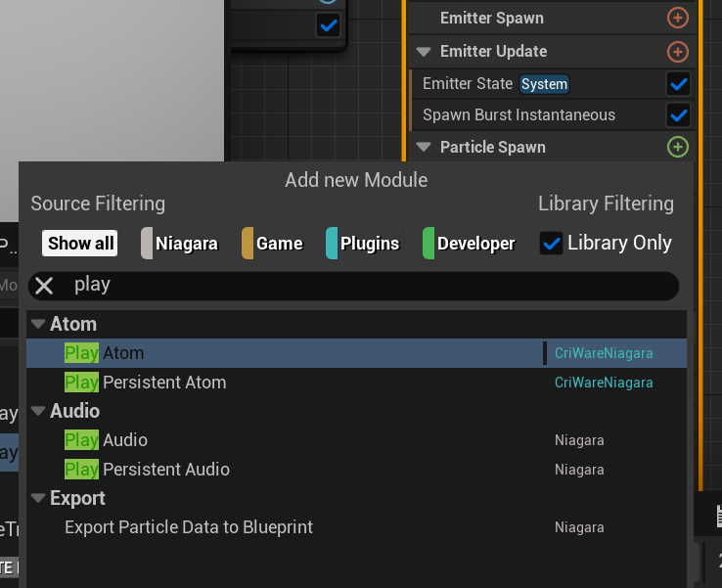This screenshot has height=588, width=722.
Task: Add module with Emitter Update plus icon
Action: (677, 51)
